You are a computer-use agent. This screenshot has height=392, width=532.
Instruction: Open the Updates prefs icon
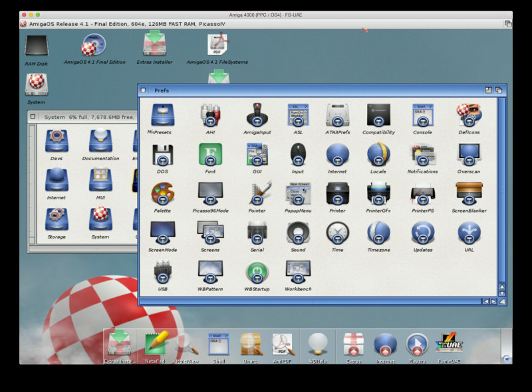tap(422, 233)
